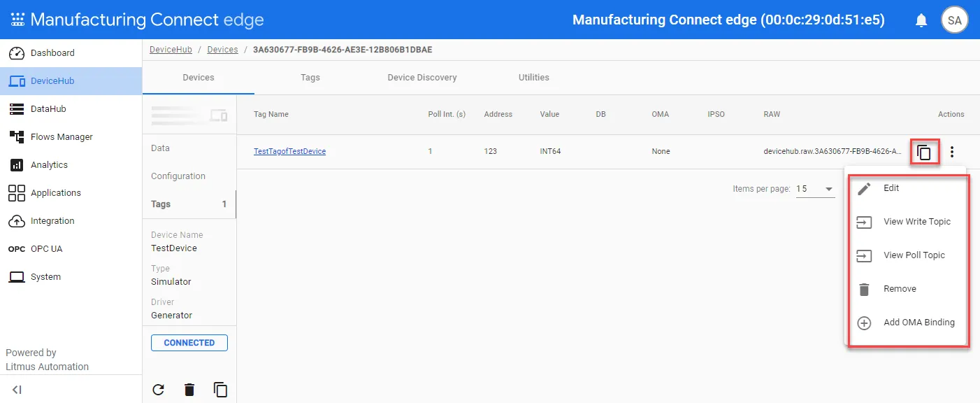This screenshot has width=980, height=403.
Task: Click Poll Int. (s) column header
Action: pos(447,114)
